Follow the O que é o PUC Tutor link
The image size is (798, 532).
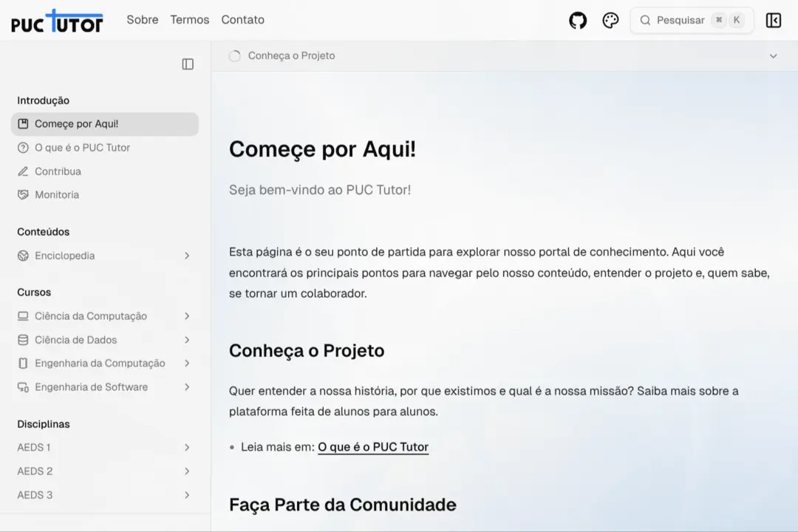(373, 447)
